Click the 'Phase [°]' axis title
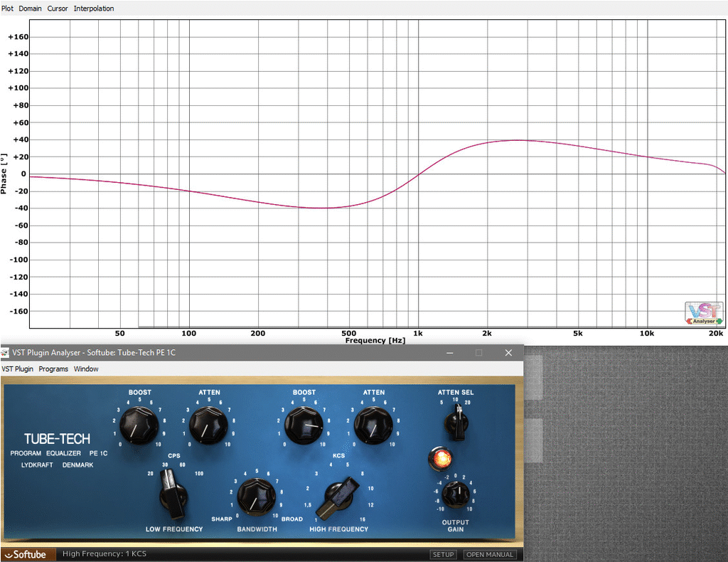Viewport: 728px width, 562px height. coord(4,174)
